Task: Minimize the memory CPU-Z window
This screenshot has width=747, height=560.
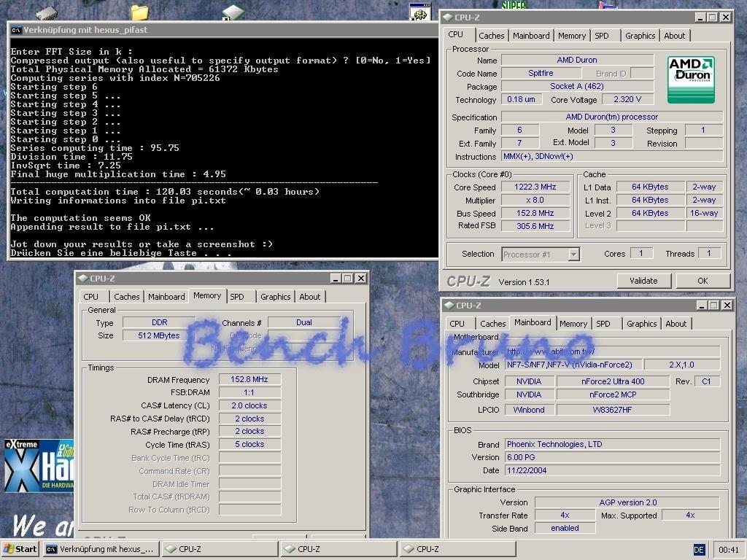Action: pyautogui.click(x=336, y=279)
